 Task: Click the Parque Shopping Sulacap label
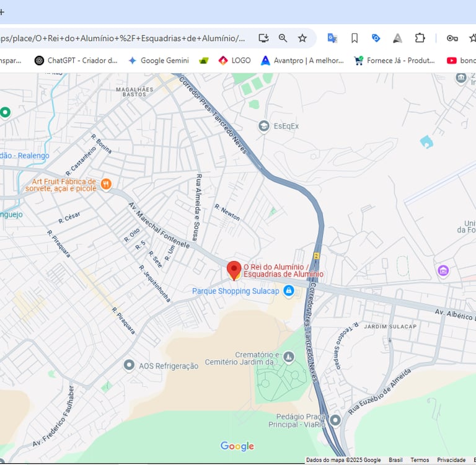coord(236,291)
